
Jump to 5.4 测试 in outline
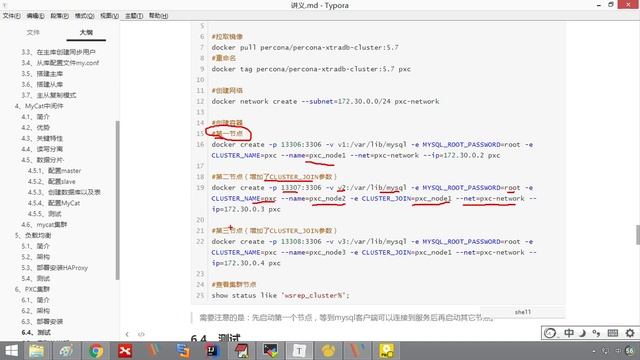click(35, 278)
